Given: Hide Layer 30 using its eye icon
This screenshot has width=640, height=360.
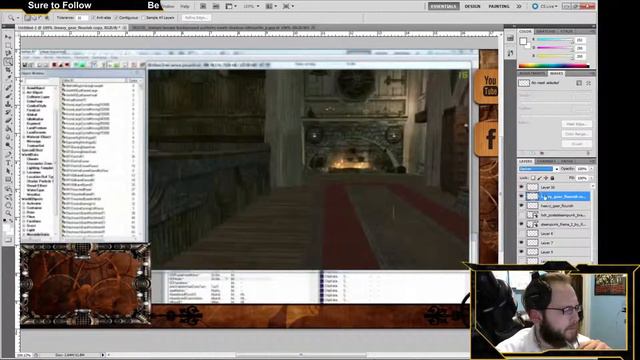Looking at the screenshot, I should click(x=521, y=187).
